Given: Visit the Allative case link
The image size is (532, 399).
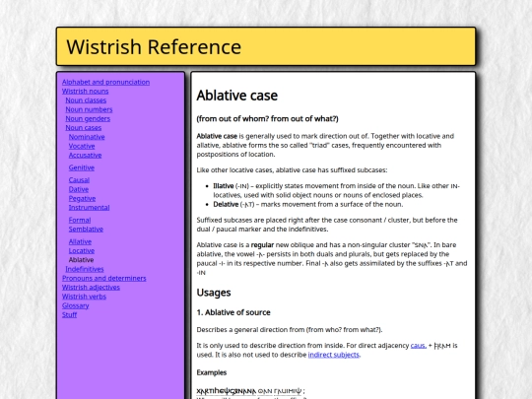Looking at the screenshot, I should tap(80, 242).
